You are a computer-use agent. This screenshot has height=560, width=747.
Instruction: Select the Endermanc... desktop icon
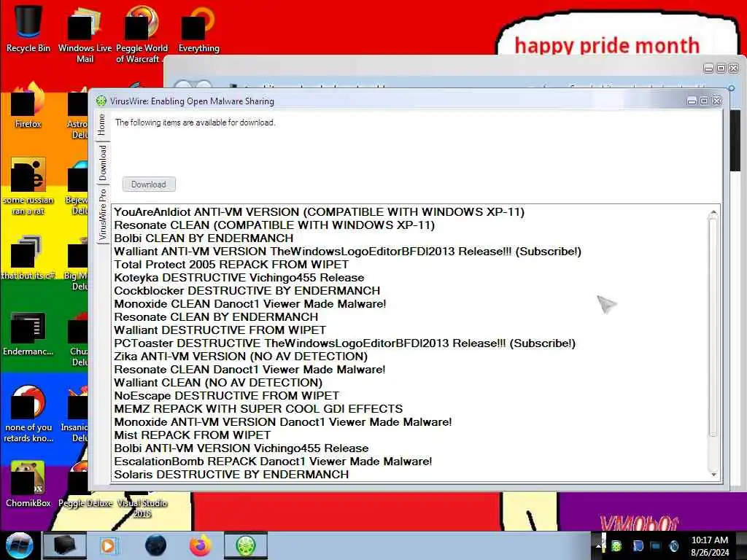coord(28,333)
